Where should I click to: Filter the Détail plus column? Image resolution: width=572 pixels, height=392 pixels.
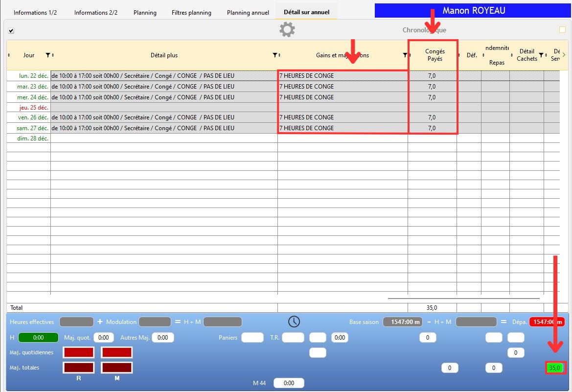tap(275, 55)
